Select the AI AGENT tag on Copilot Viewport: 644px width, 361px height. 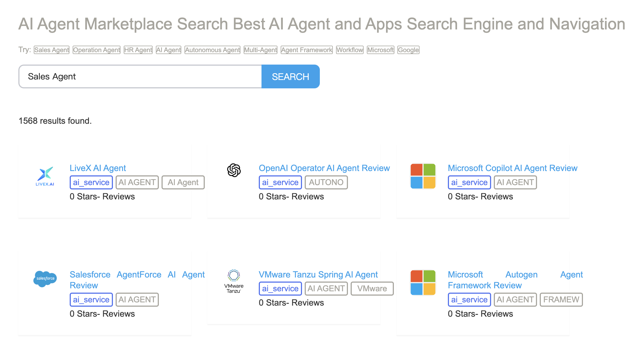click(x=514, y=182)
